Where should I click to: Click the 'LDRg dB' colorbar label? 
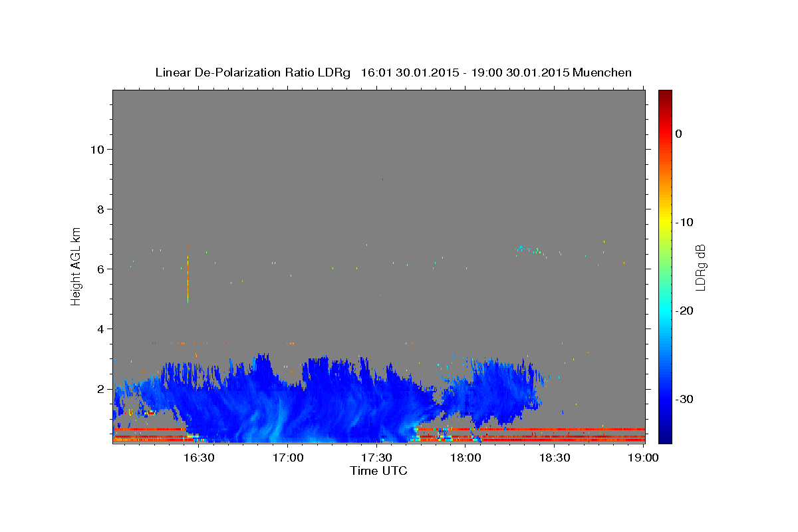700,267
